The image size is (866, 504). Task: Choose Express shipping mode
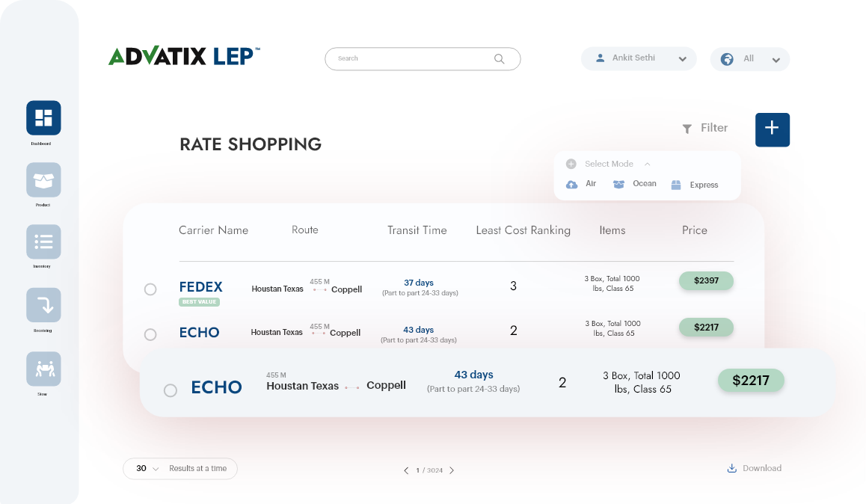pos(694,185)
